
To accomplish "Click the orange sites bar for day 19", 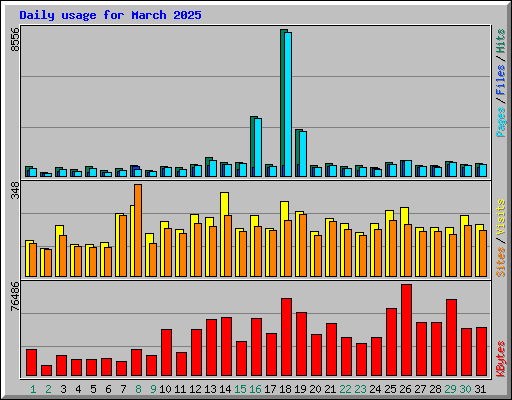I will pyautogui.click(x=303, y=245).
